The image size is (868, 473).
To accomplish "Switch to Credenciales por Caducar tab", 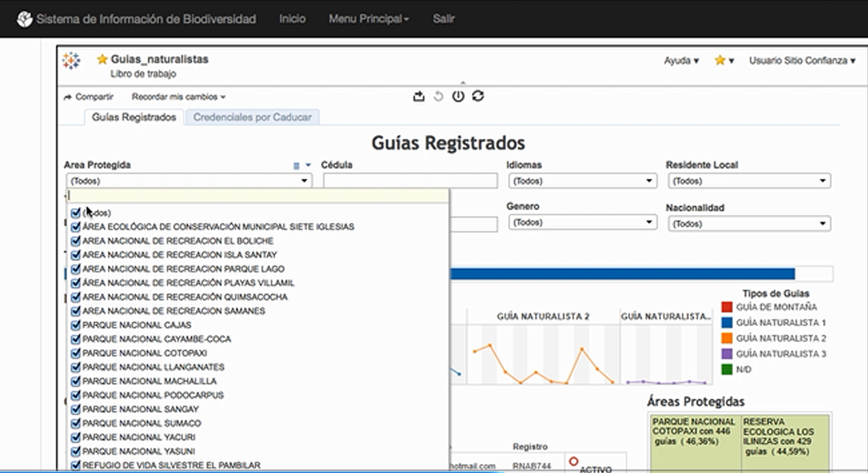I will point(252,117).
